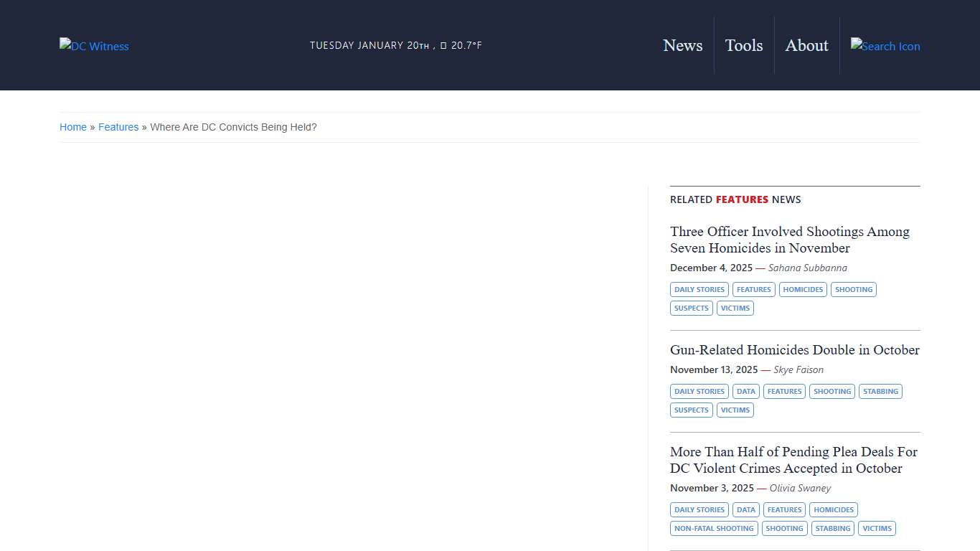The height and width of the screenshot is (551, 980).
Task: Click Stabbing tag under Gun-Related Homicides article
Action: click(880, 392)
